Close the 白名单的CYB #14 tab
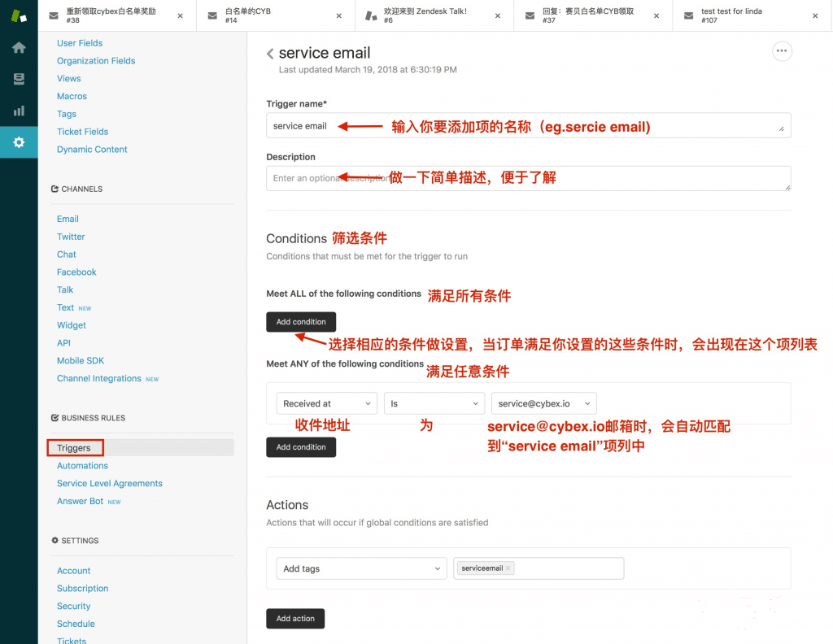Screen dimensions: 833x644 (339, 16)
